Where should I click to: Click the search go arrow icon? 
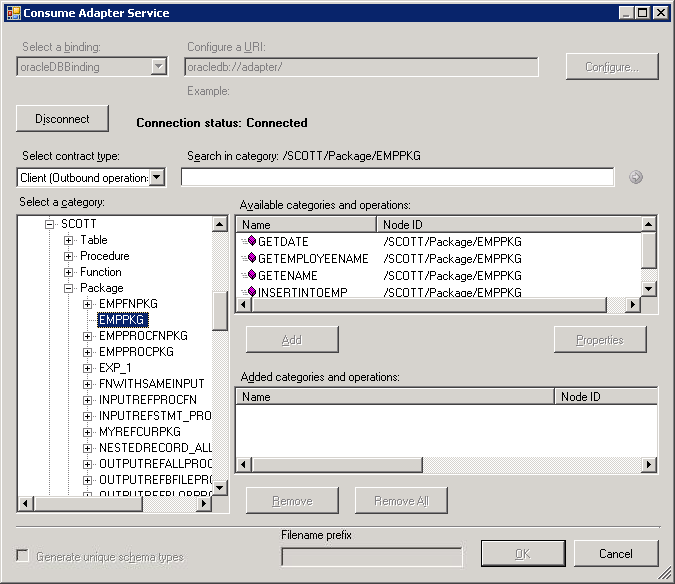tap(635, 177)
